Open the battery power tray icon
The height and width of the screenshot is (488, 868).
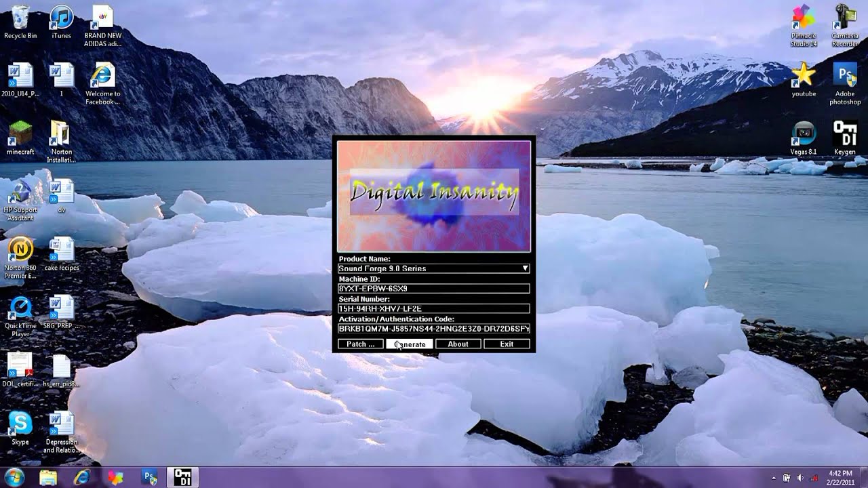point(787,477)
